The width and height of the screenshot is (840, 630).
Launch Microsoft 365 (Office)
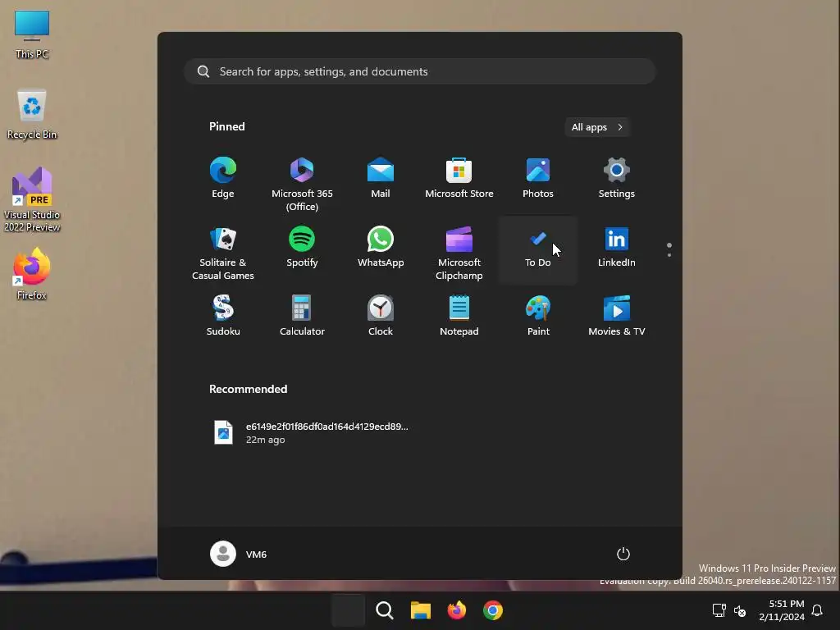pyautogui.click(x=302, y=184)
